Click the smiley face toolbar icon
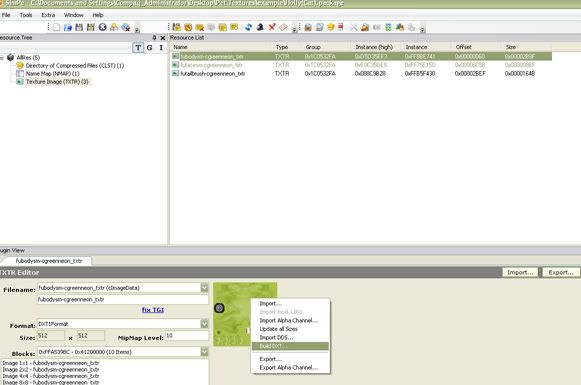Image resolution: width=581 pixels, height=385 pixels. (x=331, y=27)
